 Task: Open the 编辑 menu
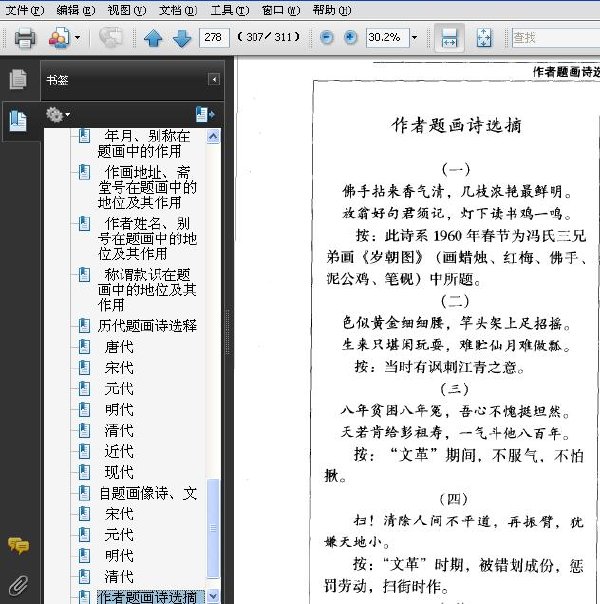(75, 10)
